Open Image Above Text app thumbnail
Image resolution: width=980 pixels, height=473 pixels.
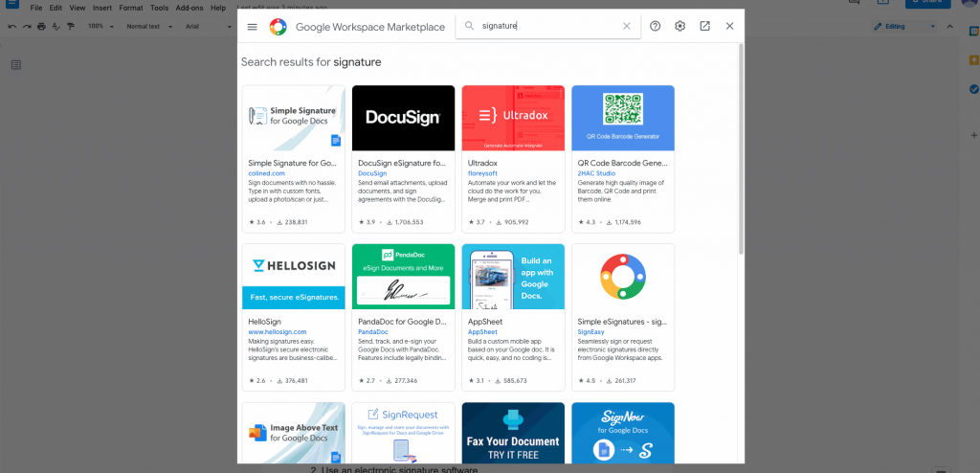tap(294, 433)
